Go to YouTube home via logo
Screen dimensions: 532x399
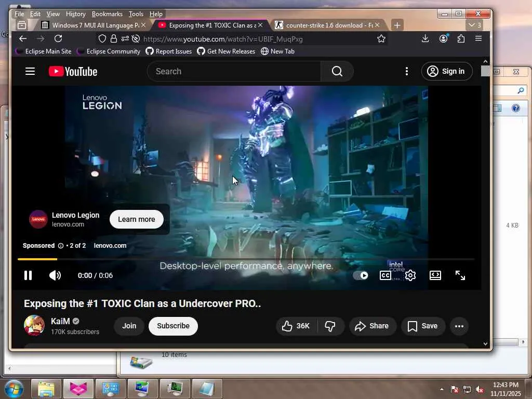pyautogui.click(x=73, y=71)
